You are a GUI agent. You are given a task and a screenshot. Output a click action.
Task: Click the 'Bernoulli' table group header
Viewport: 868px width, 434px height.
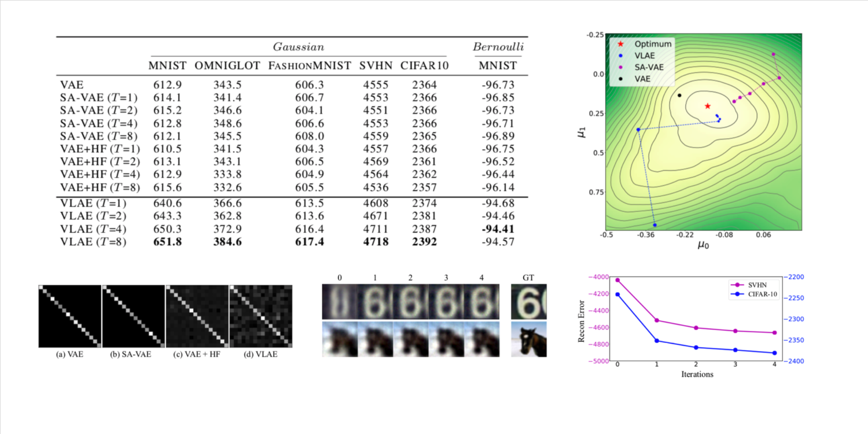coord(498,47)
